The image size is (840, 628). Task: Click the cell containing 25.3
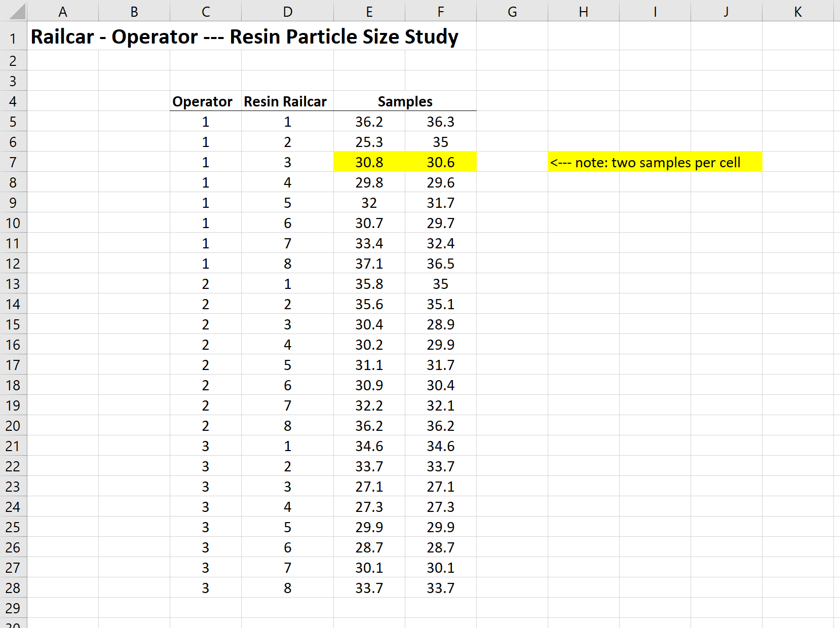coord(369,142)
